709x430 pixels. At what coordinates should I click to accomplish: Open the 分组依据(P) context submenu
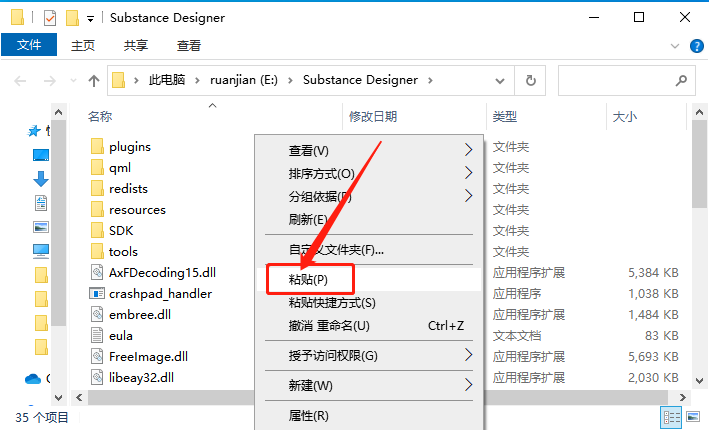[369, 196]
